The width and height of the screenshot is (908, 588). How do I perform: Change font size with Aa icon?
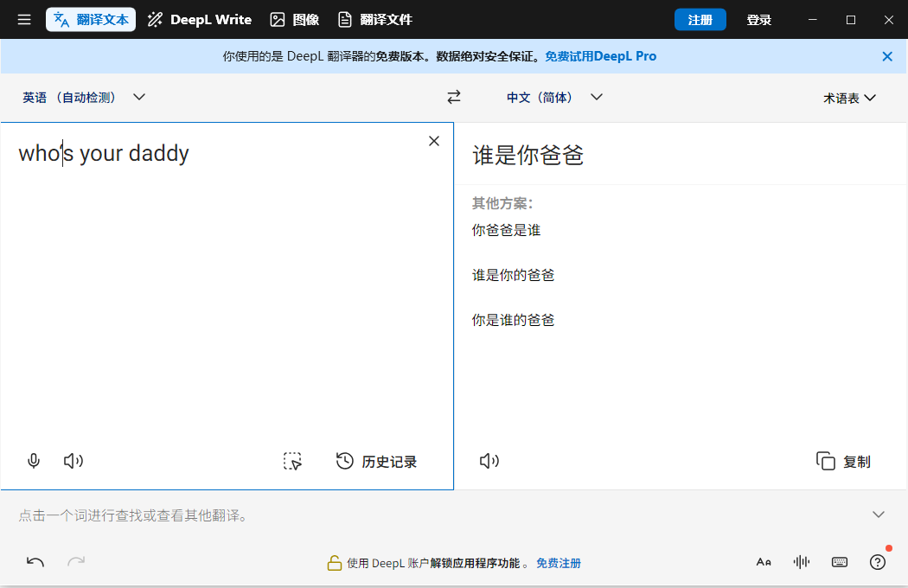pyautogui.click(x=764, y=562)
